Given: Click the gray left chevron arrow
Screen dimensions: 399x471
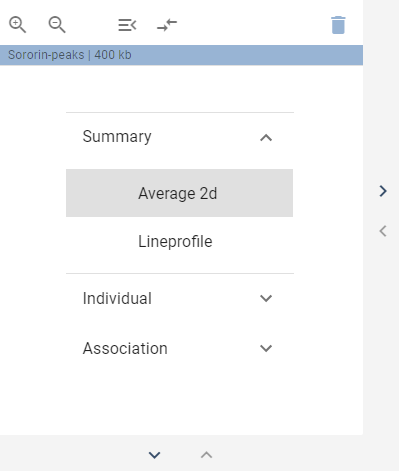Looking at the screenshot, I should (x=383, y=231).
